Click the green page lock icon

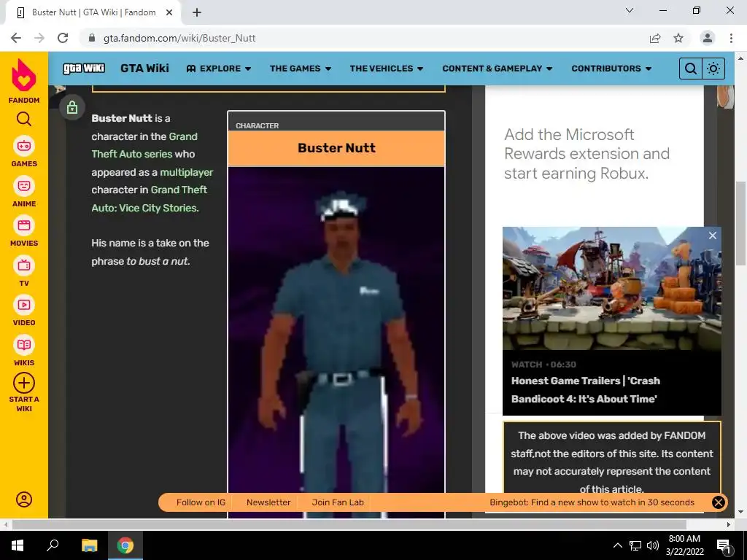(x=72, y=107)
